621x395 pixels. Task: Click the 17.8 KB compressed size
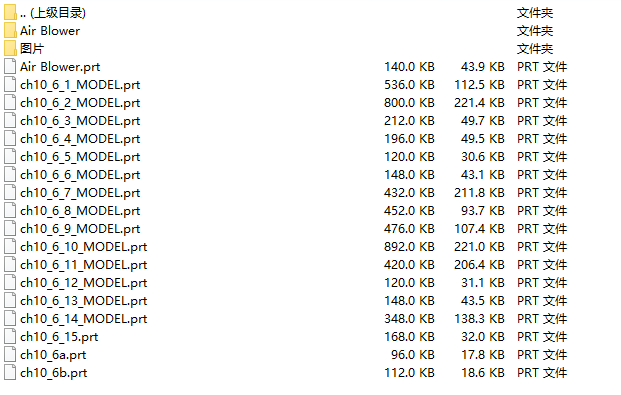coord(483,355)
